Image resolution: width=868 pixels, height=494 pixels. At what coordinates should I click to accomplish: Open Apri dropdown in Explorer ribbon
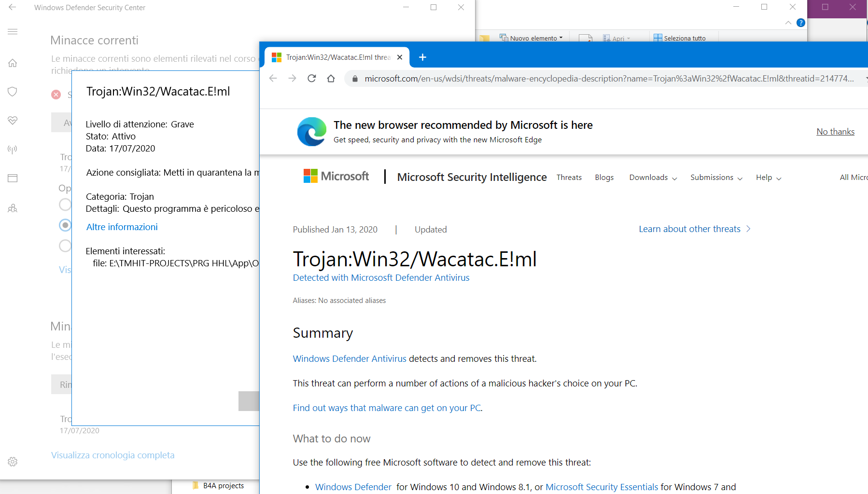click(616, 38)
